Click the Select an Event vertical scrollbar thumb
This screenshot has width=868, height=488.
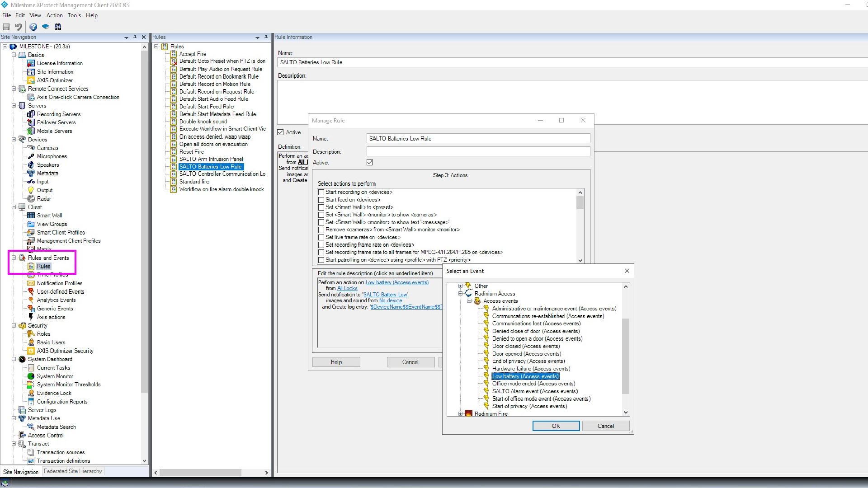[x=626, y=356]
